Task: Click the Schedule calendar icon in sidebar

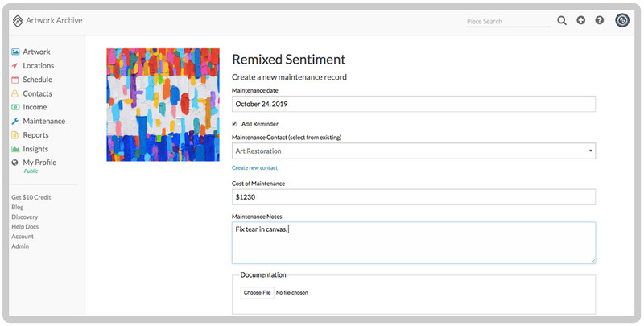Action: pyautogui.click(x=15, y=80)
